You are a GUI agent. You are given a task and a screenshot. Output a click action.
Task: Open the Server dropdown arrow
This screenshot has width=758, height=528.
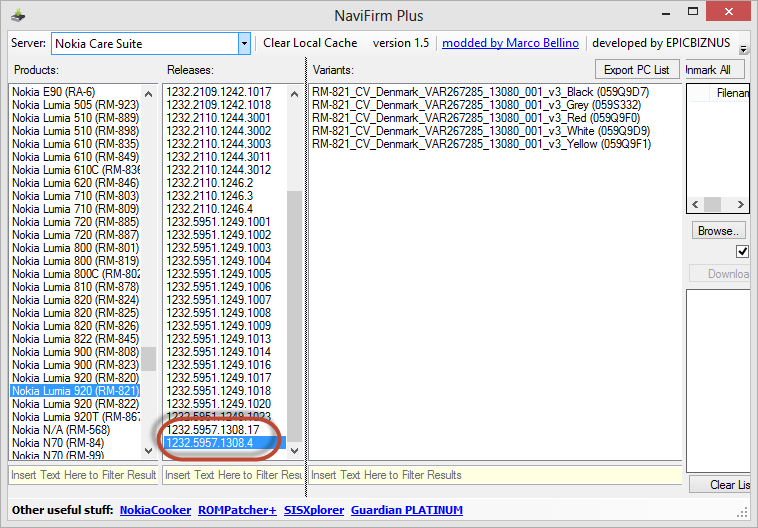pos(244,44)
